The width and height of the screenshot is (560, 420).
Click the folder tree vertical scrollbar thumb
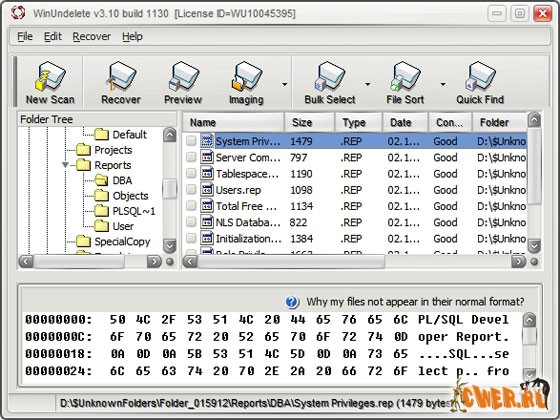pyautogui.click(x=170, y=189)
